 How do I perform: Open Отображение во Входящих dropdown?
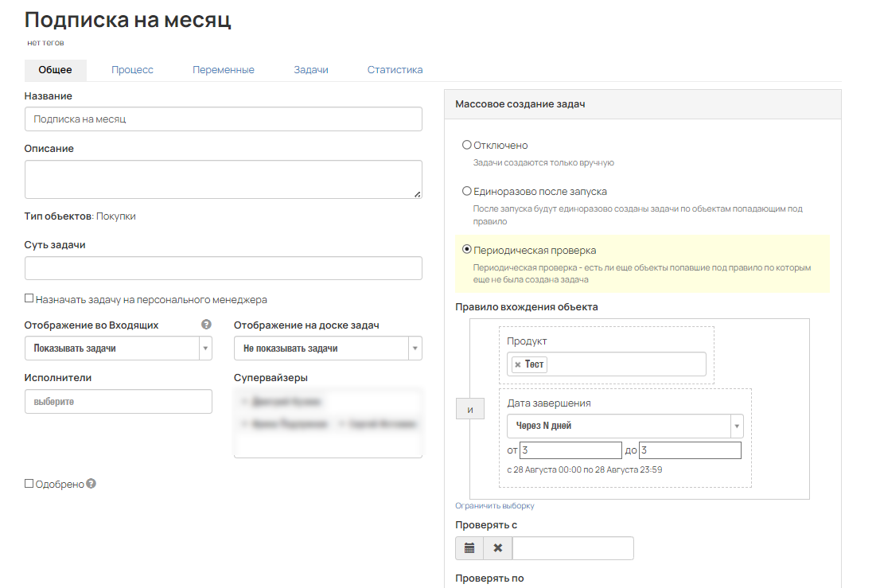(x=119, y=349)
